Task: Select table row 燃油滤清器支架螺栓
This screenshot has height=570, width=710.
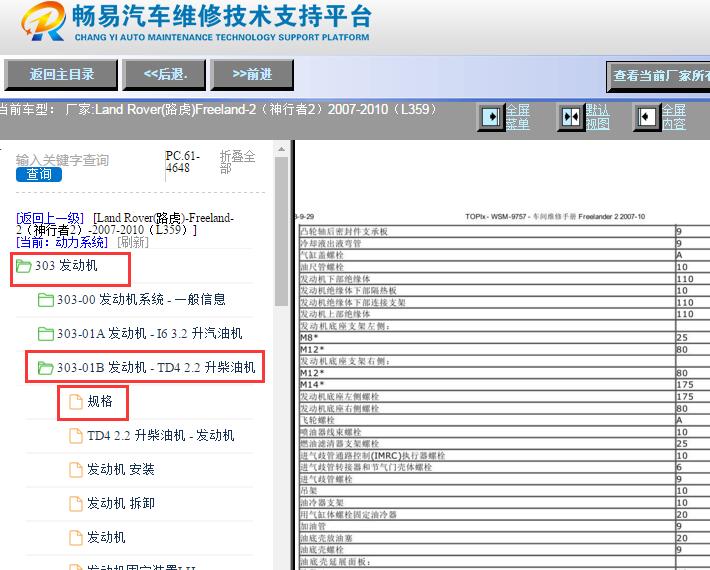Action: (504, 444)
